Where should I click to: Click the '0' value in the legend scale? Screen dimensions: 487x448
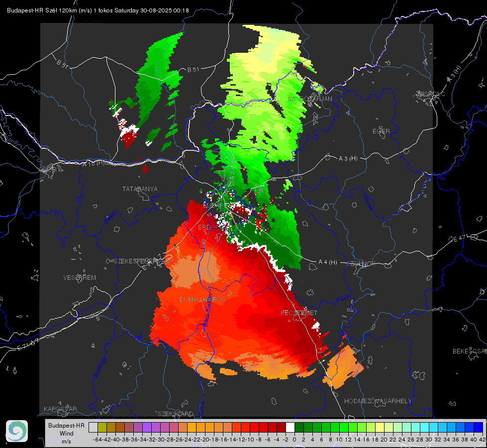294,440
